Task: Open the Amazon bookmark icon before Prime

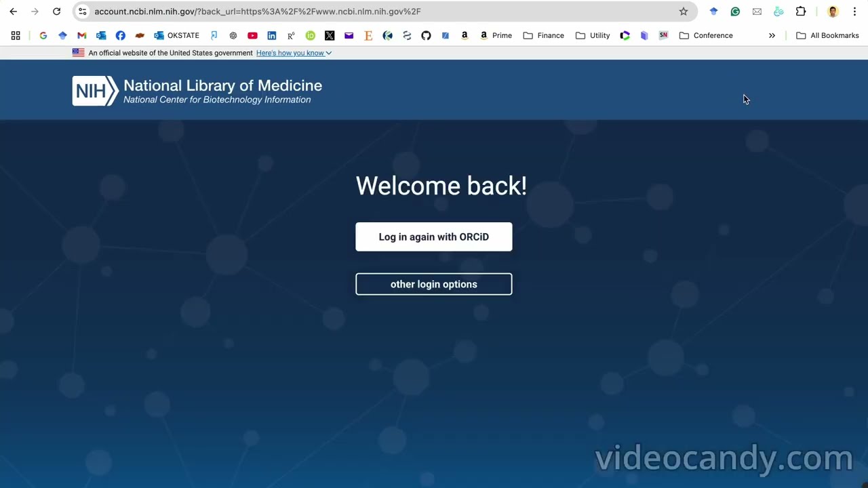Action: tap(465, 35)
